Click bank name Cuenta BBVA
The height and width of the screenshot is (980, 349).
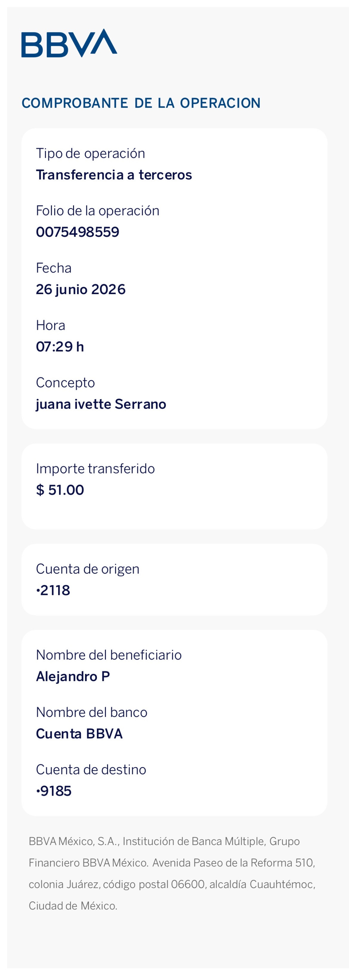(79, 734)
